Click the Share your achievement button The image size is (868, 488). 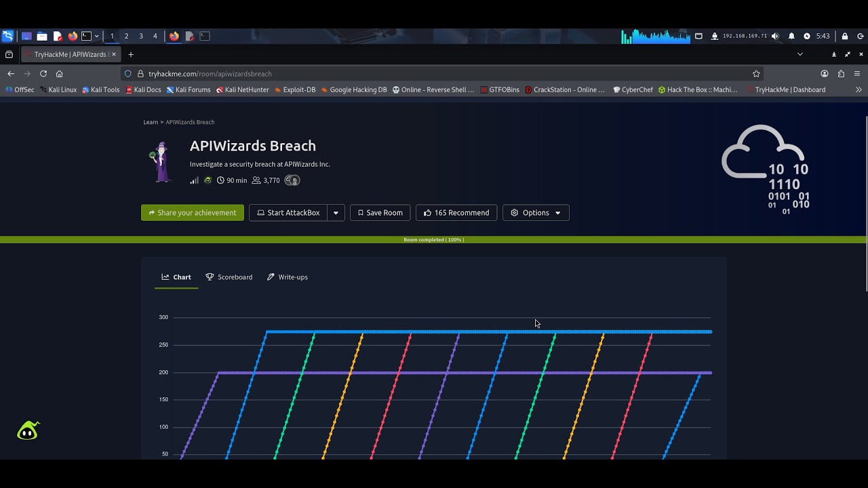click(x=193, y=213)
